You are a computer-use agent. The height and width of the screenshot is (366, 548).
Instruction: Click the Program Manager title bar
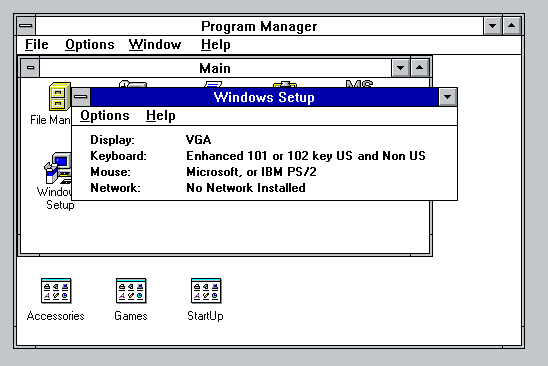tap(259, 26)
